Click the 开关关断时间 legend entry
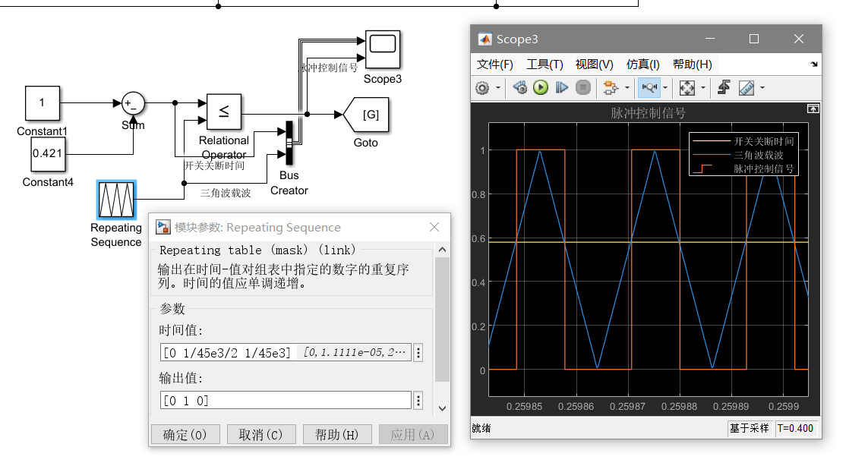 [x=743, y=141]
